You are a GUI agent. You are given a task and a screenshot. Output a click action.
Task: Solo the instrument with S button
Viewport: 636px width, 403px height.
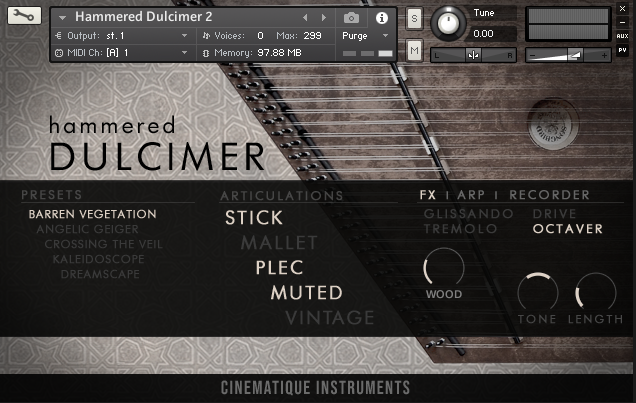click(x=414, y=18)
